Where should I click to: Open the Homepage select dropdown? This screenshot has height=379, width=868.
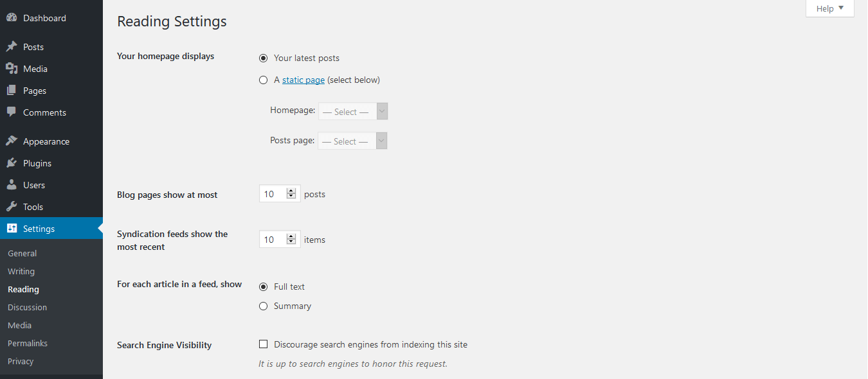point(353,112)
